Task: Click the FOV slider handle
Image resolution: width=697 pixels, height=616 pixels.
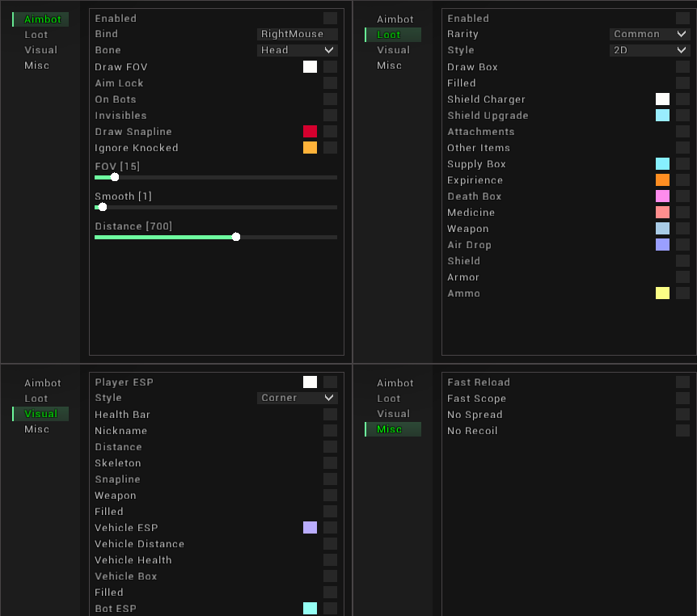Action: pos(115,177)
